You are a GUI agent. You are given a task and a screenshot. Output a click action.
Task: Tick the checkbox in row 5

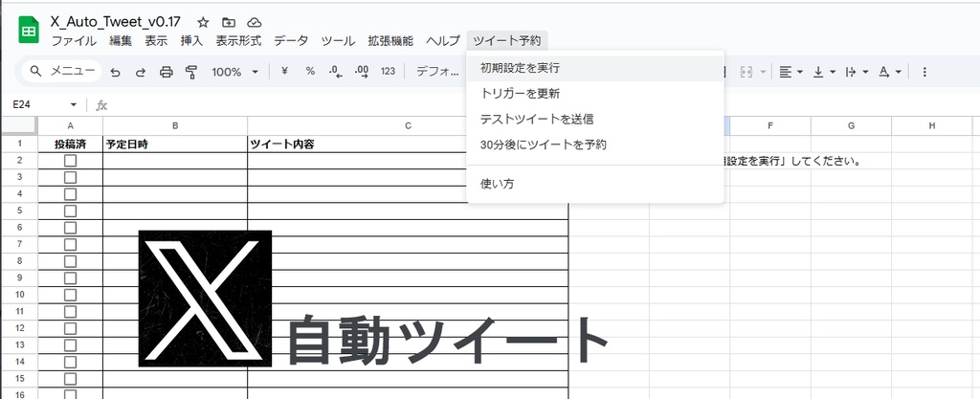pos(71,211)
